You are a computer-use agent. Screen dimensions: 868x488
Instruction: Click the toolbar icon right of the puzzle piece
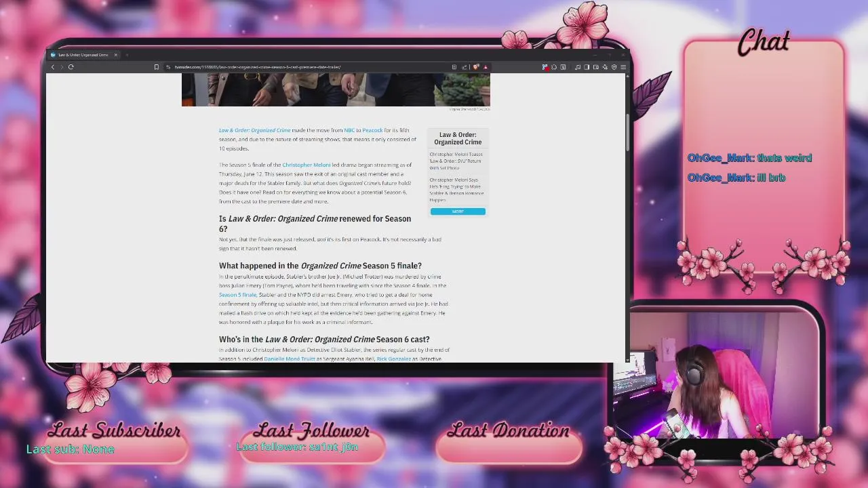coord(563,67)
